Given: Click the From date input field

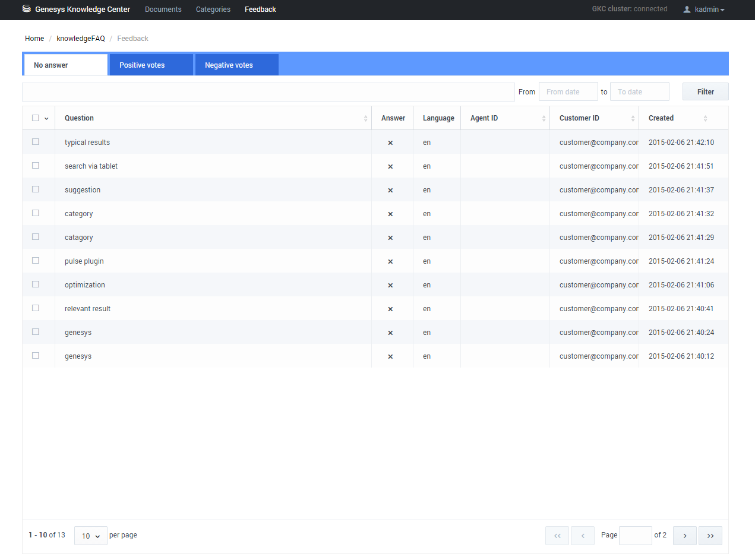Looking at the screenshot, I should coord(568,92).
